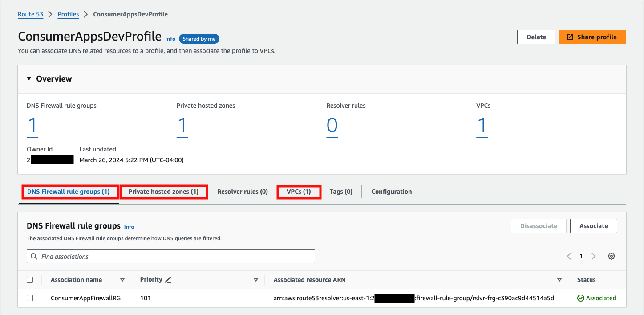Tick the select-all checkbox in table header

(30, 280)
